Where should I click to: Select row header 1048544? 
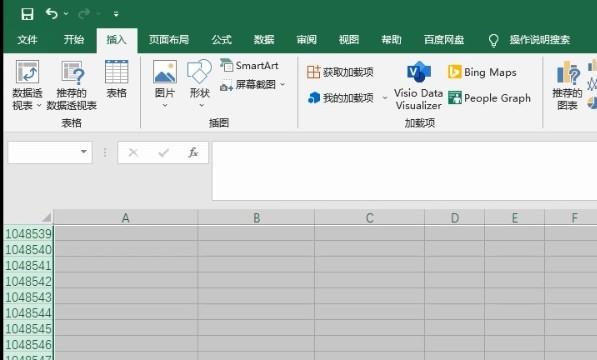pos(29,313)
